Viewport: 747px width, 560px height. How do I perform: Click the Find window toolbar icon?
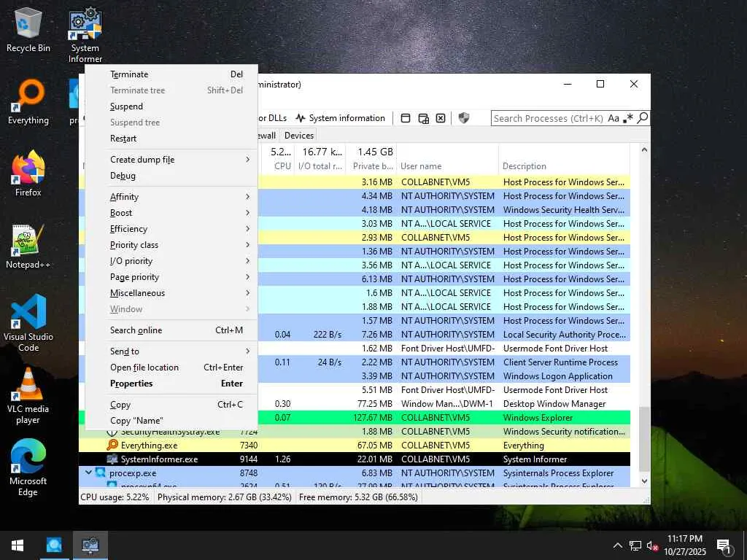(406, 118)
